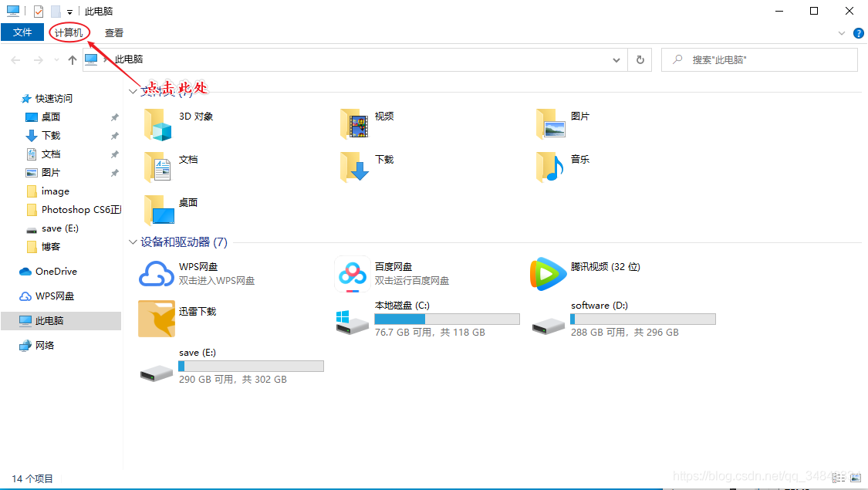Go up one level with up arrow

tap(72, 59)
